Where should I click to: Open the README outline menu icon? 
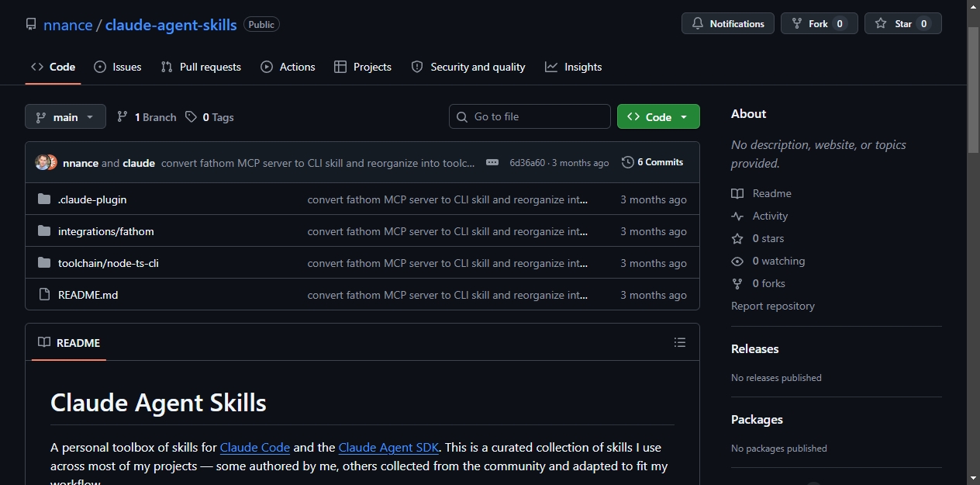680,342
